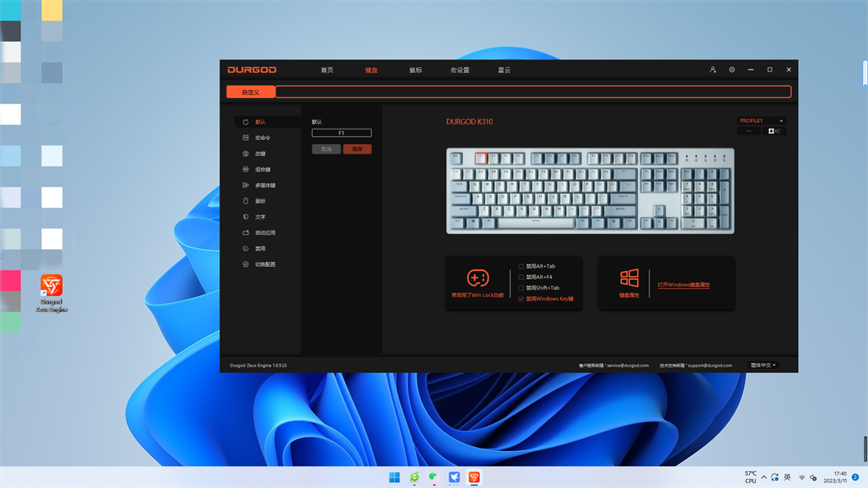Select the Esc key on keyboard image
Image resolution: width=868 pixels, height=488 pixels.
pos(457,158)
